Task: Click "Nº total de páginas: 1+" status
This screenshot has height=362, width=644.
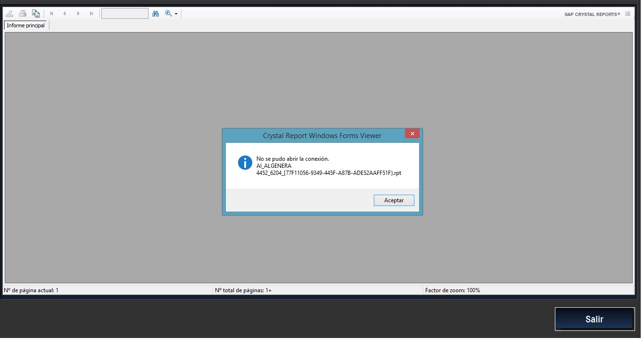Action: pos(243,290)
